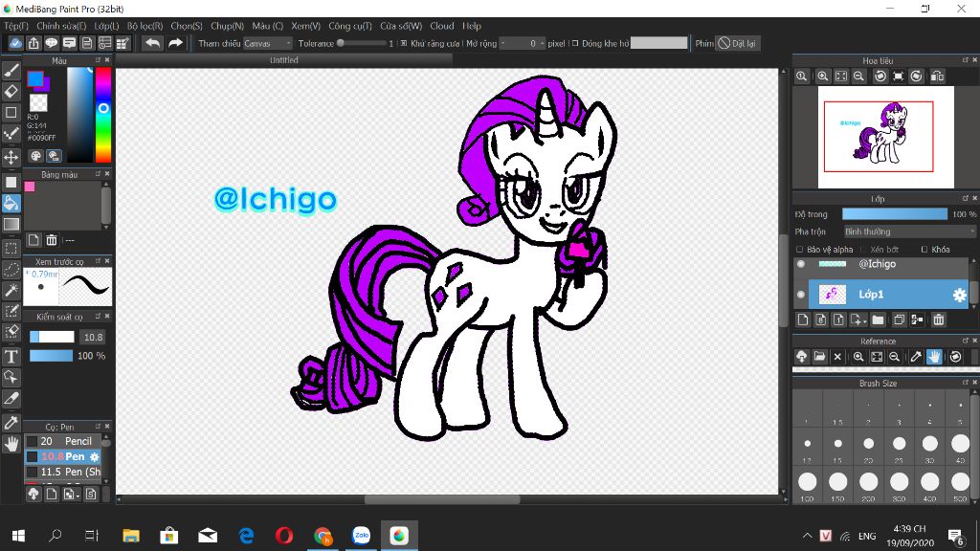This screenshot has width=980, height=551.
Task: Click the export/share icon in toolbar
Action: (33, 43)
